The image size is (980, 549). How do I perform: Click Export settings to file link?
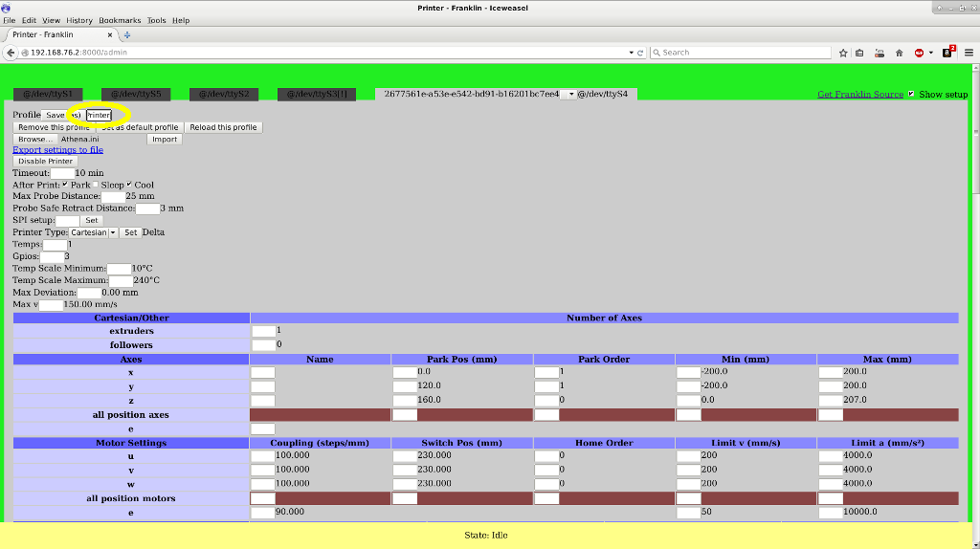tap(57, 149)
